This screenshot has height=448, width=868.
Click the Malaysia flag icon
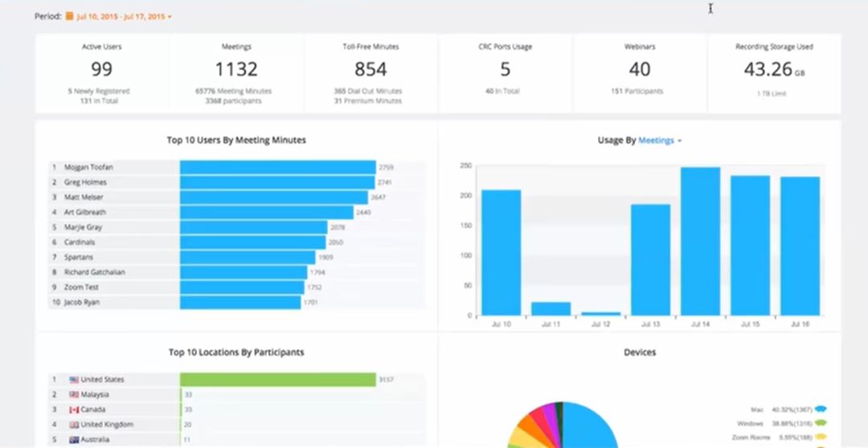pos(74,395)
